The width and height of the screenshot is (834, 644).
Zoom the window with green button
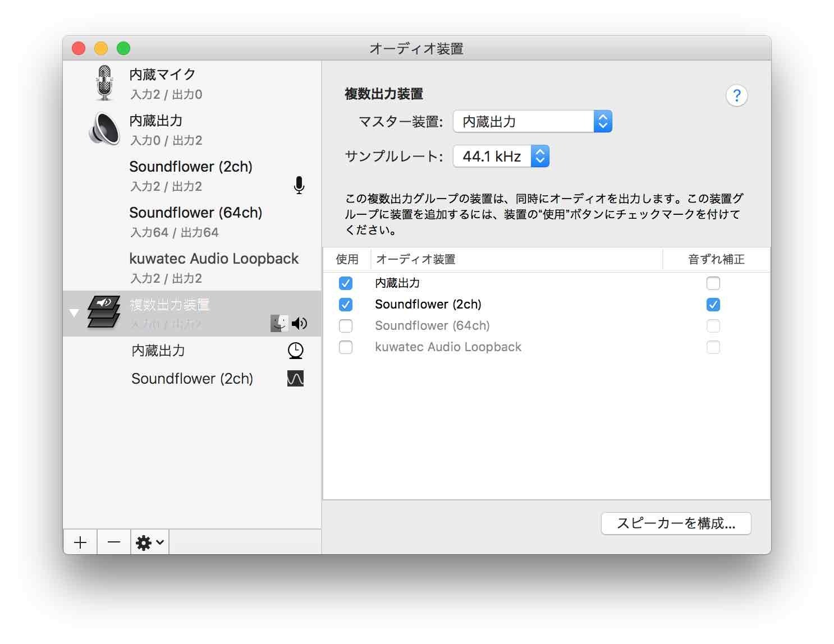click(x=123, y=48)
